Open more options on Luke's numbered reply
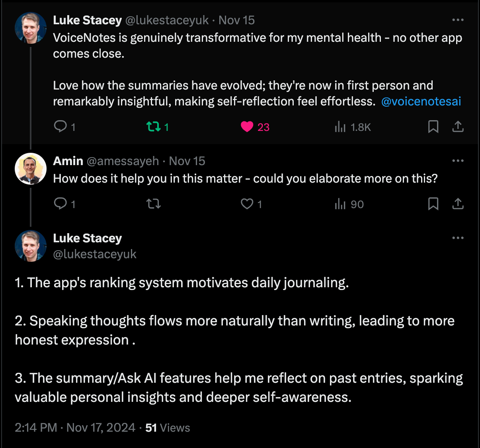The width and height of the screenshot is (480, 448). coord(458,238)
